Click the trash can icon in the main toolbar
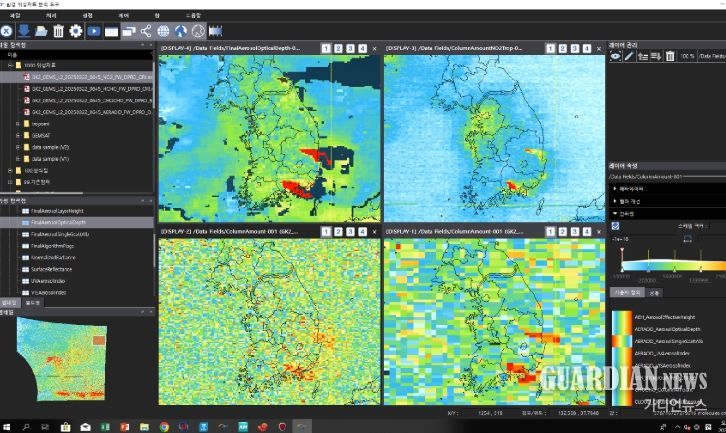Viewport: 726px width, 433px height. (x=58, y=31)
